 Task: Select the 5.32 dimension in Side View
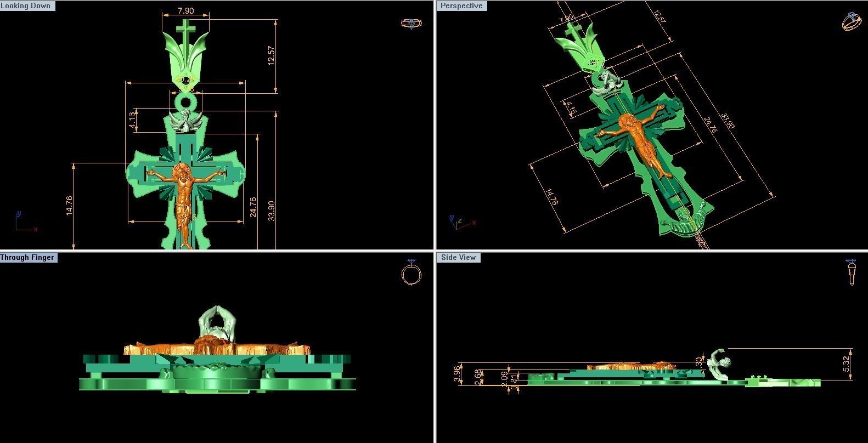pos(846,364)
